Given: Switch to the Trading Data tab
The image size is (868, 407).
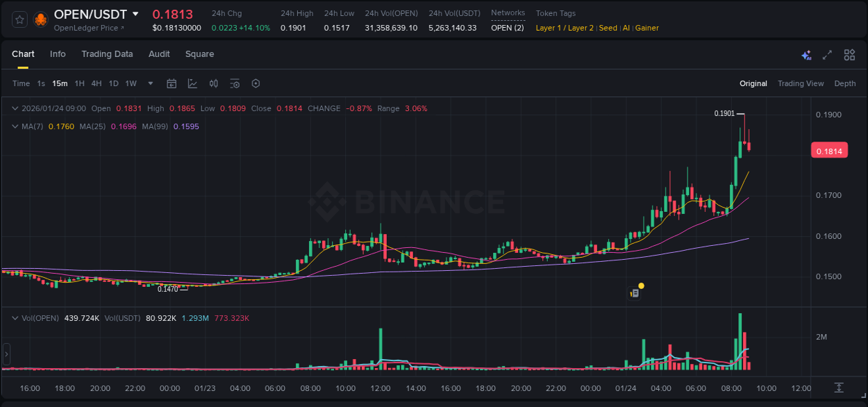Looking at the screenshot, I should [x=107, y=53].
